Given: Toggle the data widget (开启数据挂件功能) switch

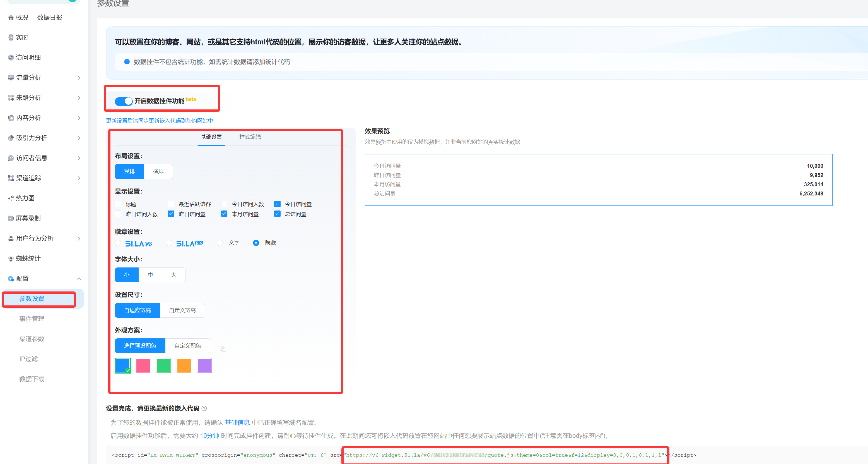Looking at the screenshot, I should click(123, 101).
